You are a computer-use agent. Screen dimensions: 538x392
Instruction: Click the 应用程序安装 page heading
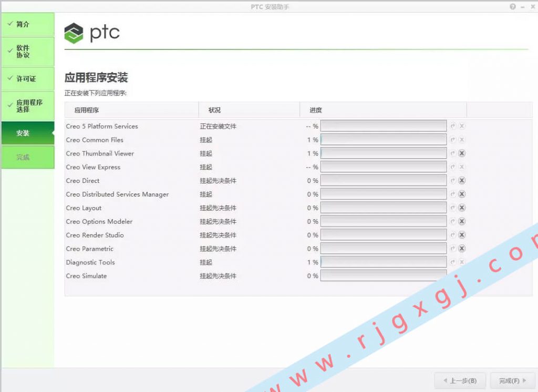(96, 78)
